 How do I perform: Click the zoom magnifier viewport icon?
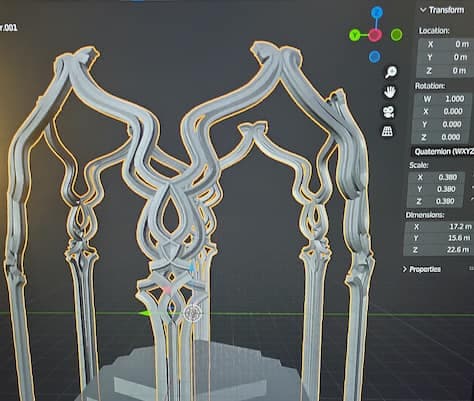pos(391,71)
